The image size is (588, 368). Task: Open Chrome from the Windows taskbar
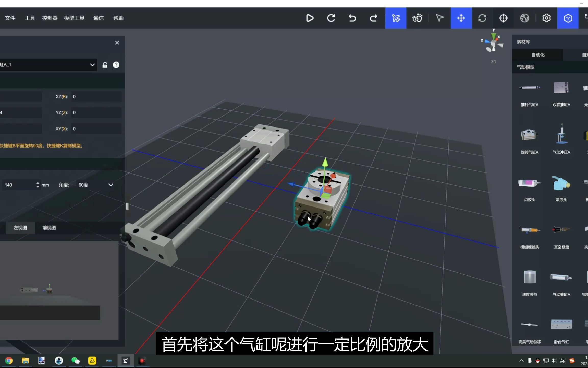click(8, 361)
